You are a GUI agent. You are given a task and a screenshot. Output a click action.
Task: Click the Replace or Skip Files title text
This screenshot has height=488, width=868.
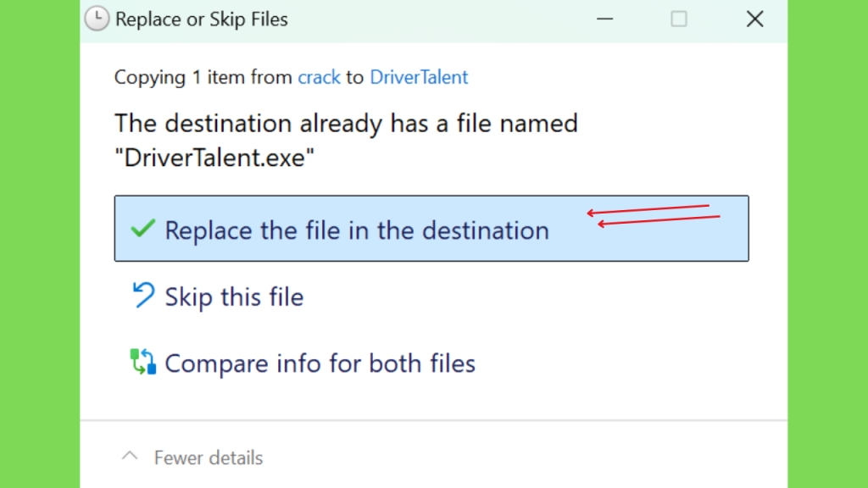[202, 19]
